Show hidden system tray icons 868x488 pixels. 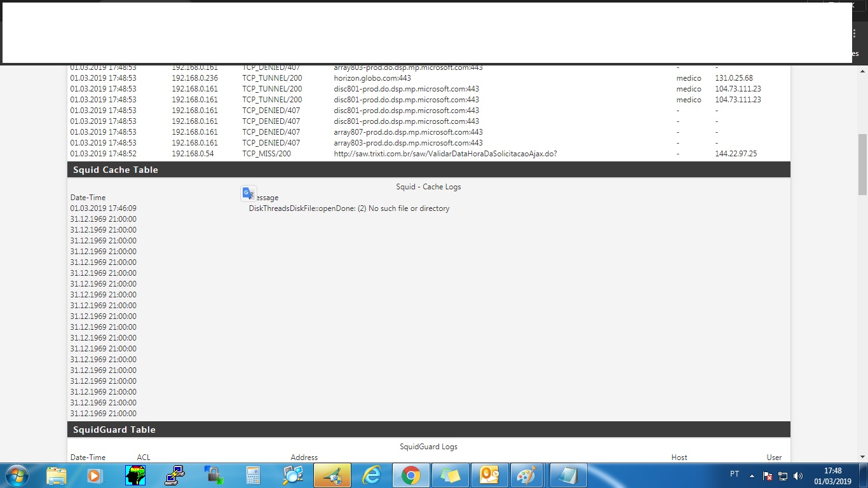(752, 476)
